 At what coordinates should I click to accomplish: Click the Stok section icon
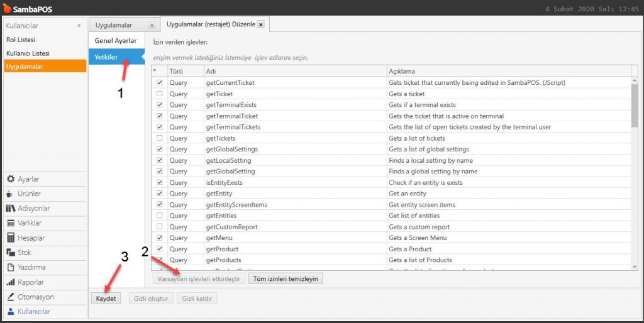click(11, 253)
